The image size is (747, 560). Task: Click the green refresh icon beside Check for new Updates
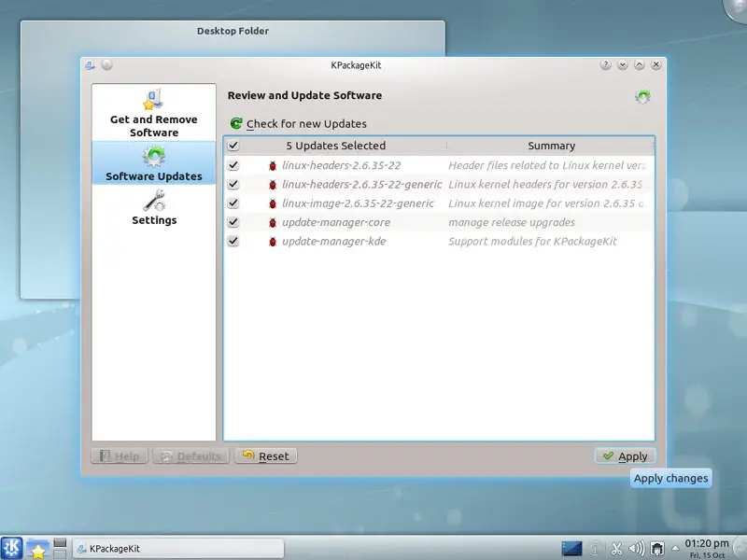click(x=236, y=124)
